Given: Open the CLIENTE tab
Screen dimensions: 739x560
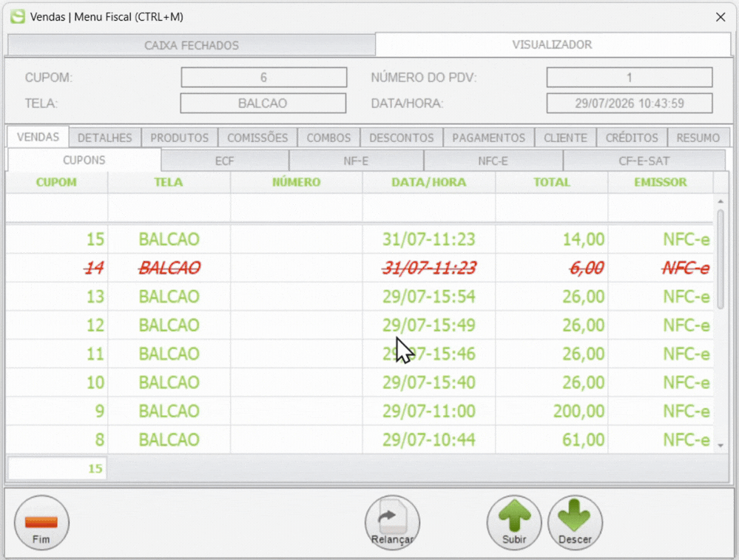Looking at the screenshot, I should coord(565,138).
